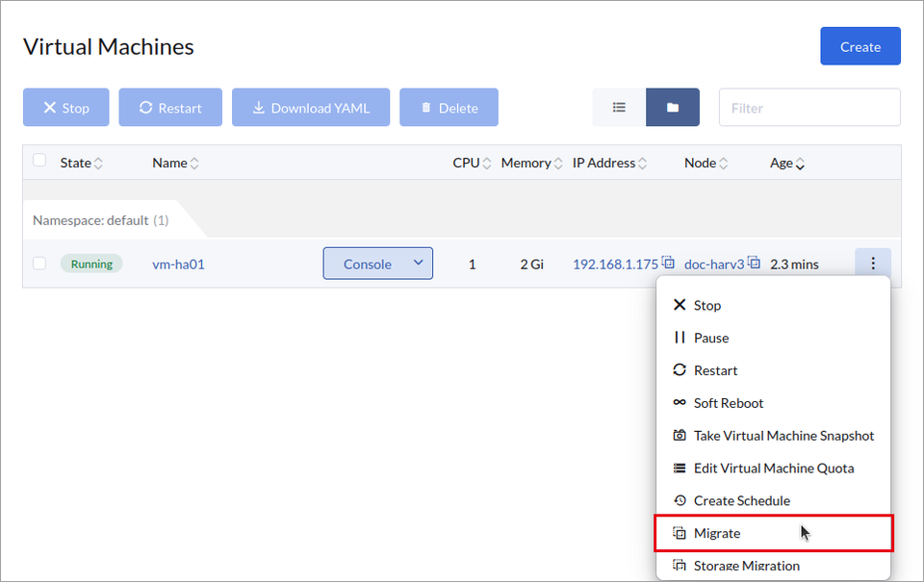Viewport: 924px width, 582px height.
Task: Select Restart in the context menu
Action: click(773, 370)
